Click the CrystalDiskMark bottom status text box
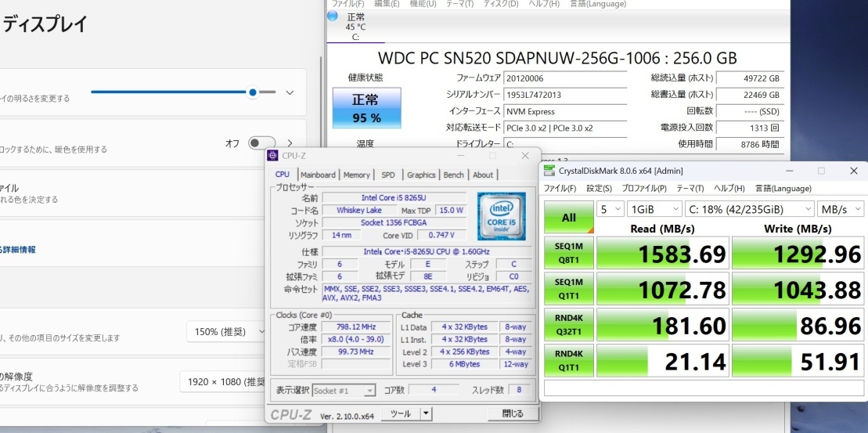Screen dimensions: 868x433 tap(704, 388)
